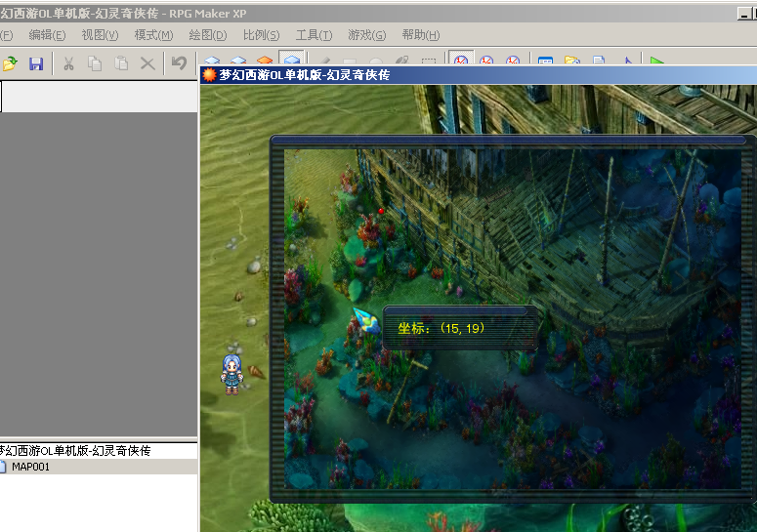The height and width of the screenshot is (532, 757).
Task: Open the 绘图(D) menu
Action: (x=208, y=35)
